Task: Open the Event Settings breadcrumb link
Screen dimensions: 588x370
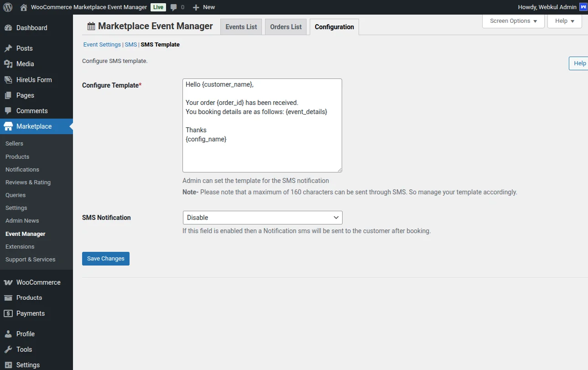Action: pyautogui.click(x=102, y=44)
